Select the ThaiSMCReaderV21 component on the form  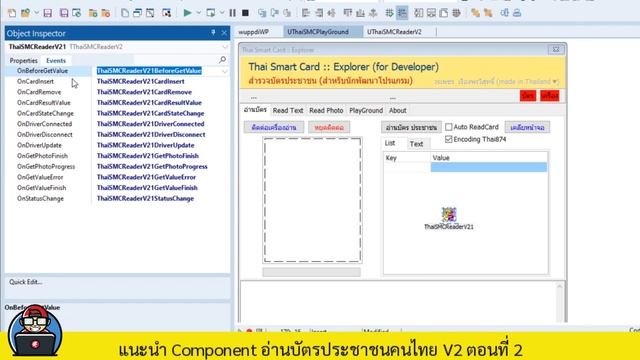(x=449, y=215)
